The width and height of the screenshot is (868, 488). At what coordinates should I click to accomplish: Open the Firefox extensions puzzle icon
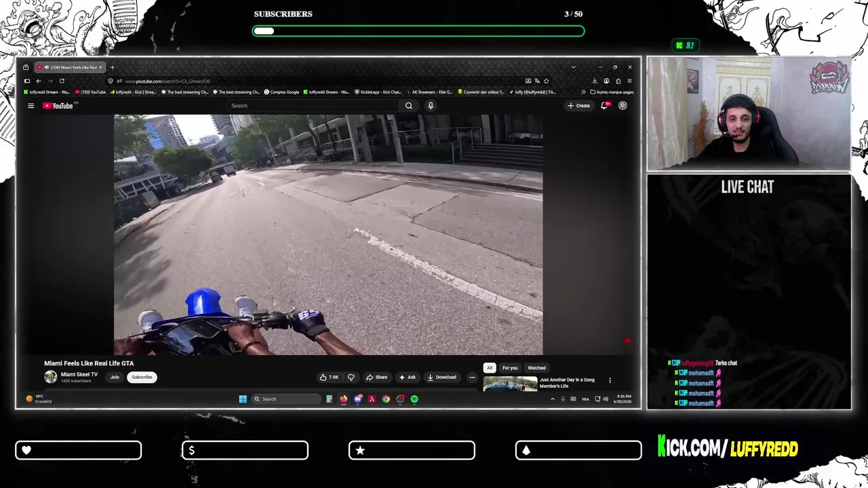point(618,81)
